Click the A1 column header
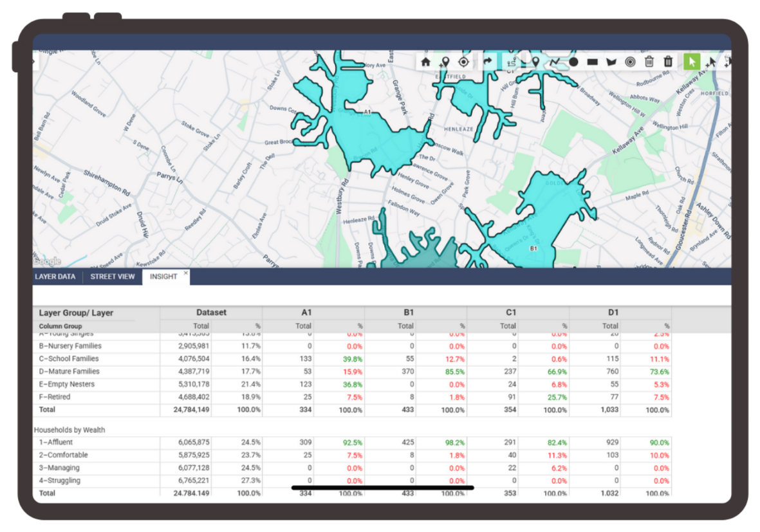Image resolution: width=760 pixels, height=532 pixels. point(307,312)
